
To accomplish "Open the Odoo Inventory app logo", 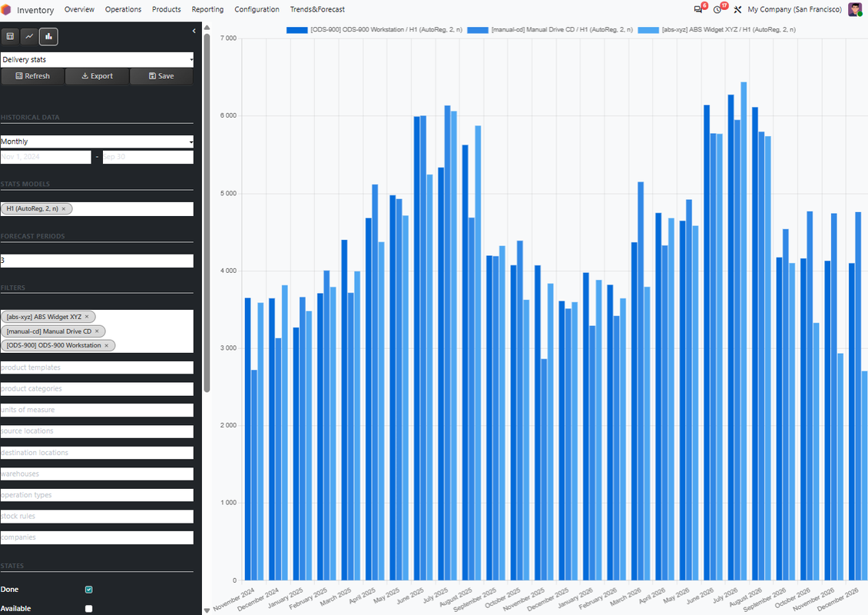I will (6, 9).
